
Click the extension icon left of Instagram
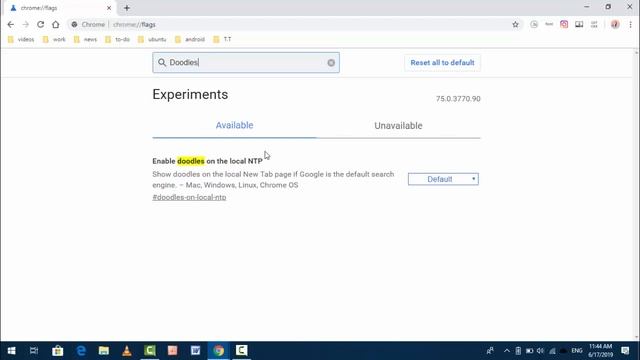549,24
